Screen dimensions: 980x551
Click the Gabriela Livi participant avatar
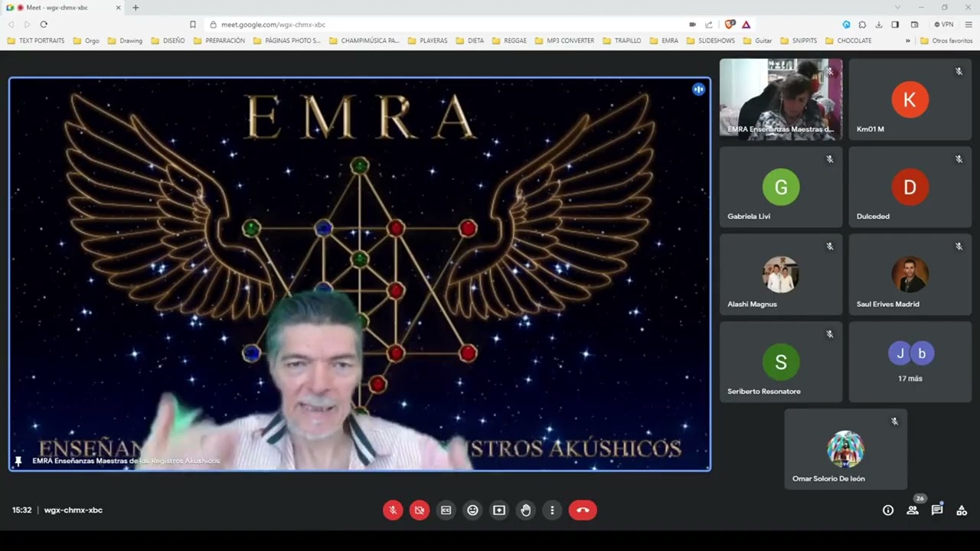point(781,187)
